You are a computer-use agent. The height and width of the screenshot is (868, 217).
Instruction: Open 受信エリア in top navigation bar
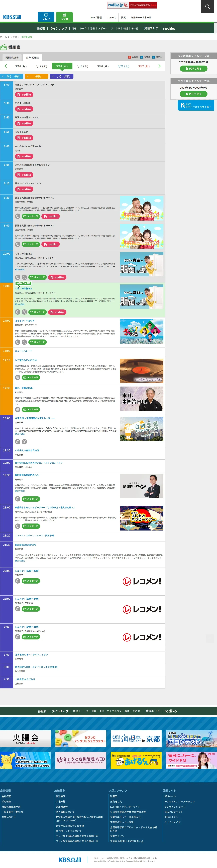pos(151,28)
